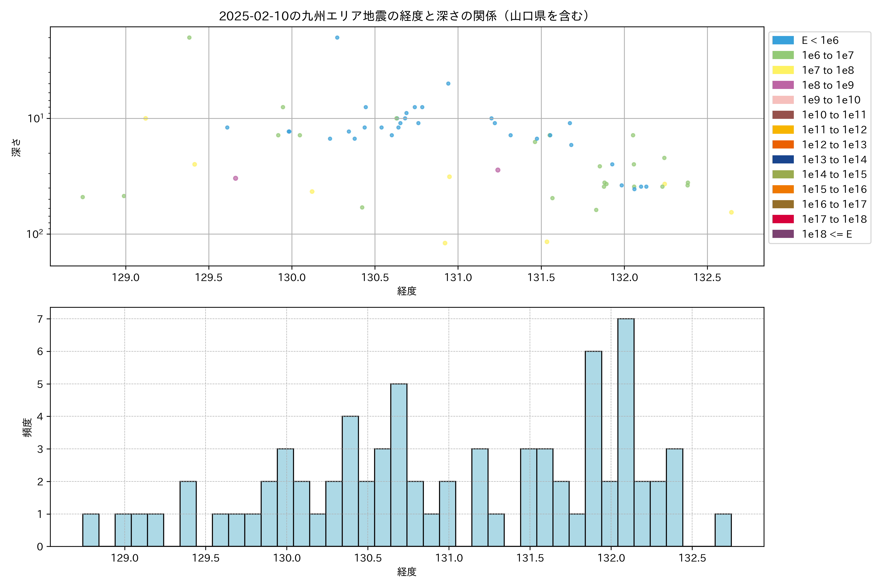Viewport: 882px width, 588px height.
Task: Click the rightmost histogram bar near 132.7
Action: pos(723,530)
